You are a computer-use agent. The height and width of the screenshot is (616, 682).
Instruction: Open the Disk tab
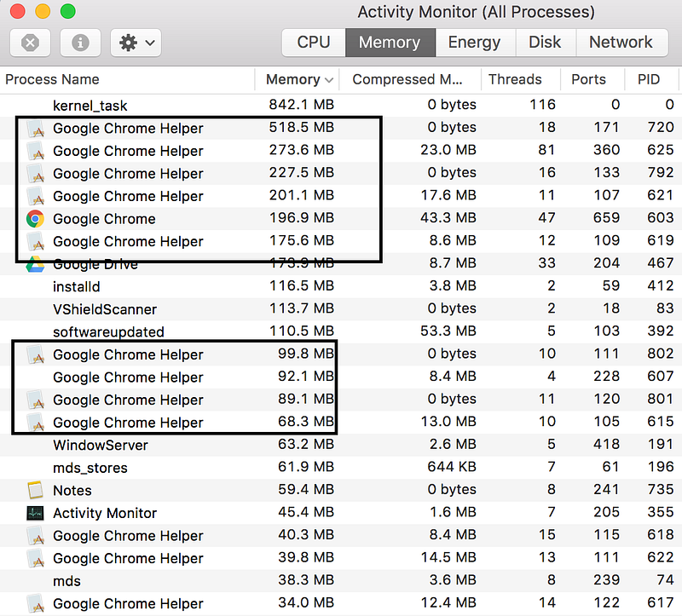point(546,42)
